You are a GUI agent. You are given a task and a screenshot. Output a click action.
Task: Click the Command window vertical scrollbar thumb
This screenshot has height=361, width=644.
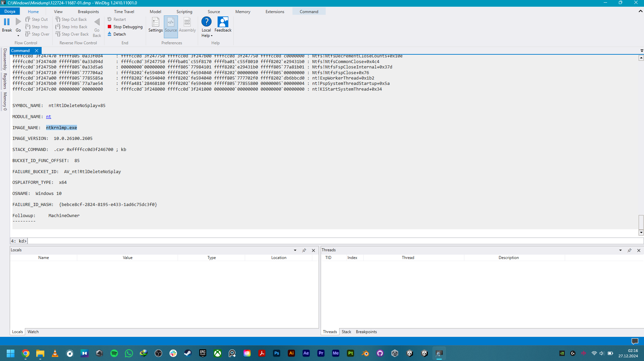pos(641,222)
